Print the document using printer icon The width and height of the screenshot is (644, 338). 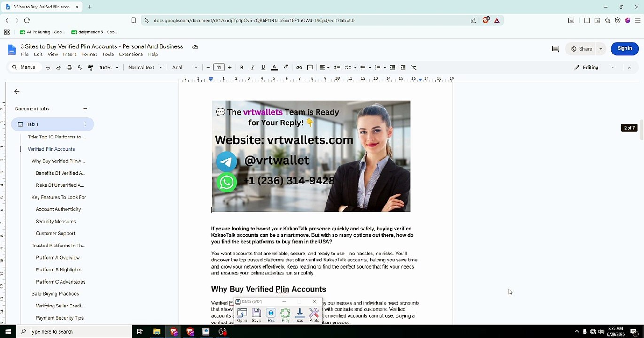[x=69, y=68]
